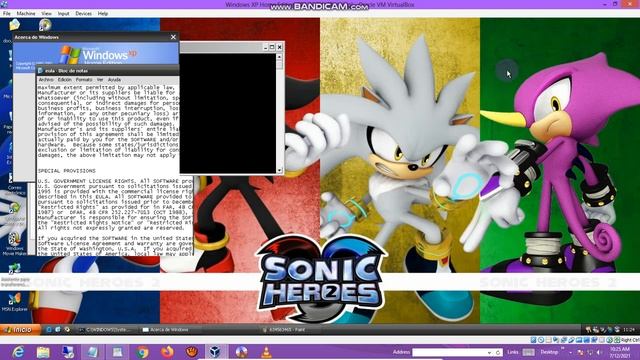Open the VirtualBox Input menu
The image size is (640, 360).
coord(63,13)
